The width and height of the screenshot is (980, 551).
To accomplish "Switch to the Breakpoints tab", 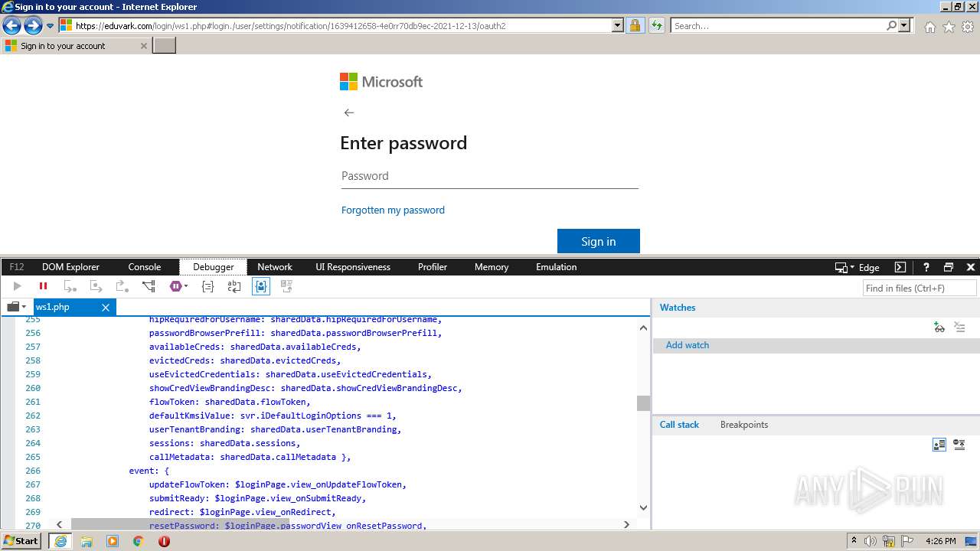I will (744, 425).
